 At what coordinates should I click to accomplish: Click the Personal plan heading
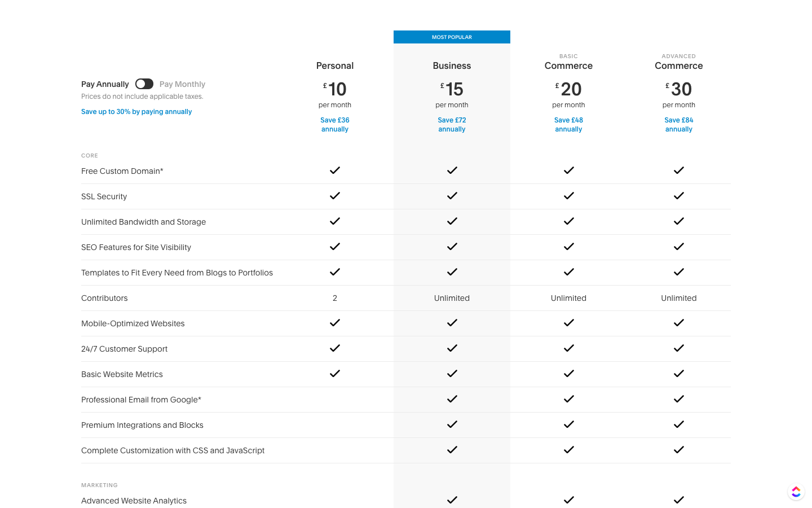[x=335, y=66]
